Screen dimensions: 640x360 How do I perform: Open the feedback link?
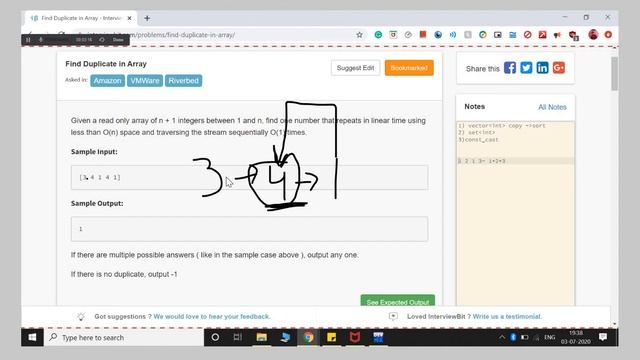(211, 316)
